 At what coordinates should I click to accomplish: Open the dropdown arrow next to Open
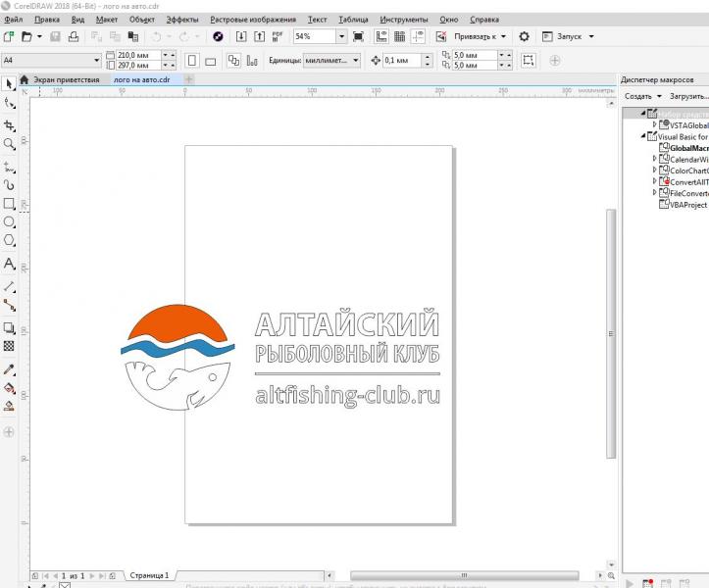pos(39,36)
